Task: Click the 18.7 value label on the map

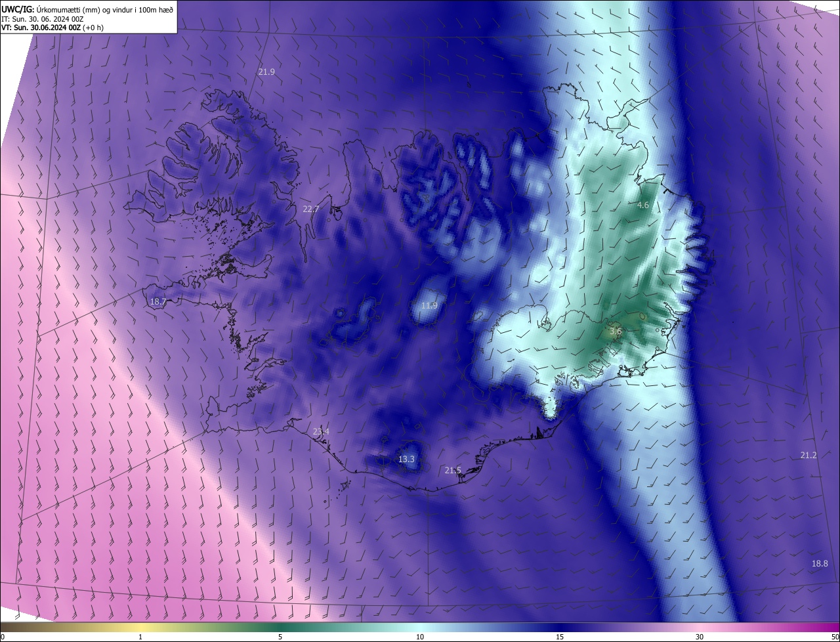Action: pyautogui.click(x=158, y=302)
